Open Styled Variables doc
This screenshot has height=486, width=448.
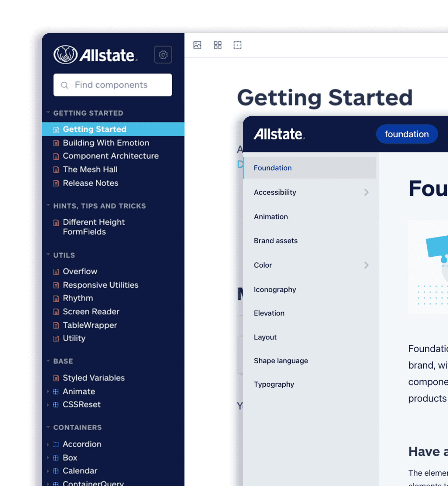pos(94,378)
